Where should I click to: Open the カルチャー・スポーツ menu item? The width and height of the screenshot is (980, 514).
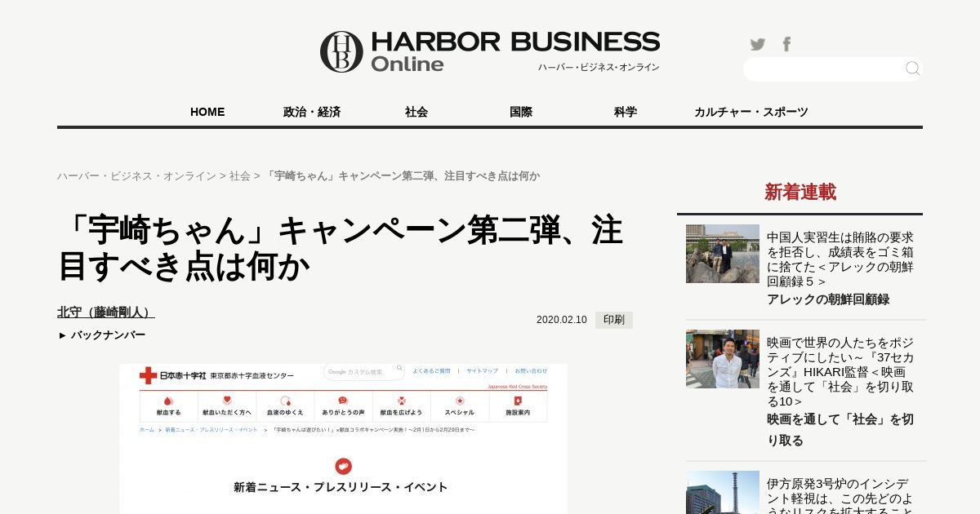[x=751, y=112]
